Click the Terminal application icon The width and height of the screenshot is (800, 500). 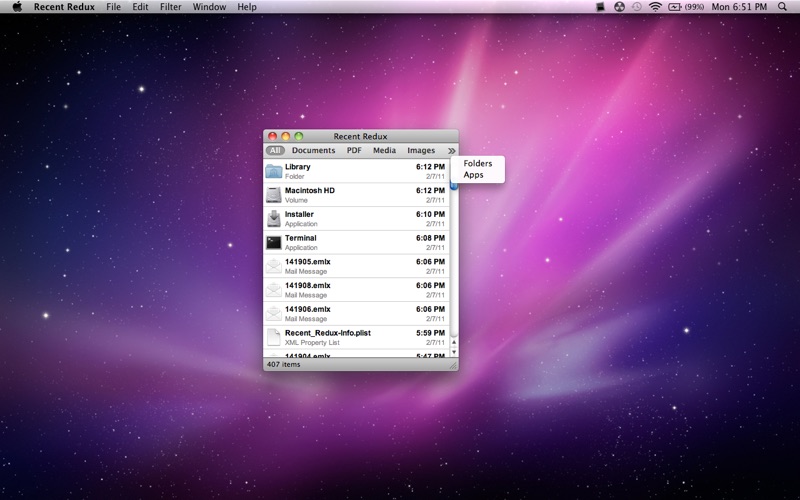274,242
